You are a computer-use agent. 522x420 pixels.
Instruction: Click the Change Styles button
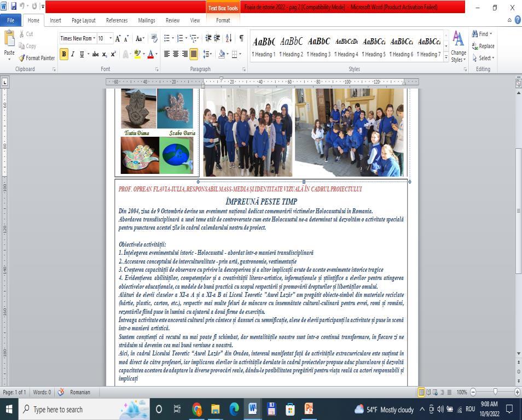click(x=459, y=46)
